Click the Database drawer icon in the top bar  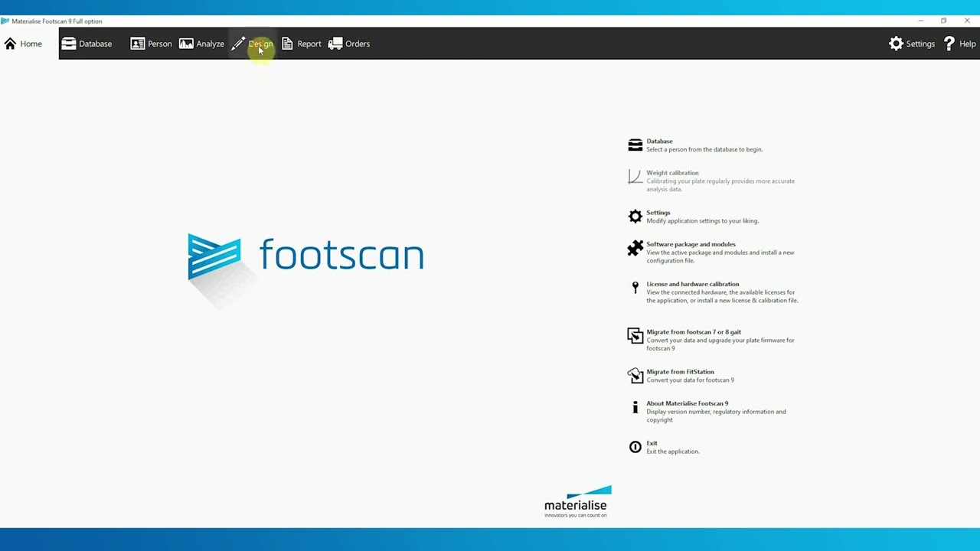(x=69, y=44)
